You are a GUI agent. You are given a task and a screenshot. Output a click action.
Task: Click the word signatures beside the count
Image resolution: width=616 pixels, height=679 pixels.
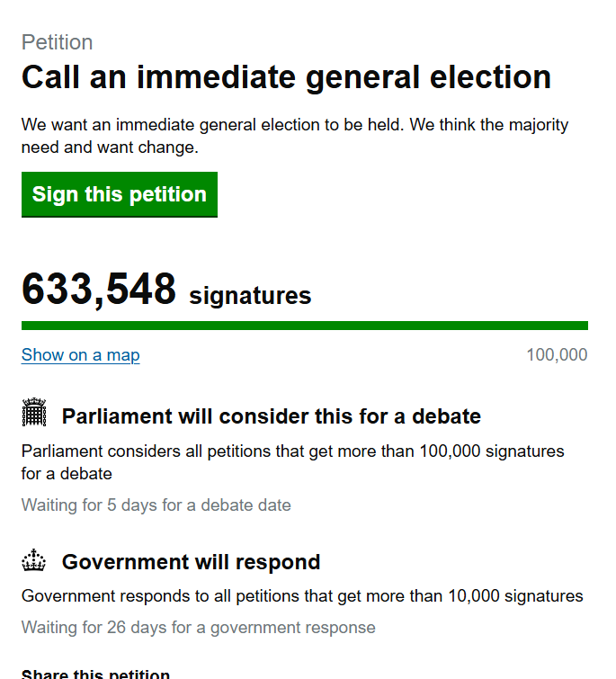[x=250, y=295]
